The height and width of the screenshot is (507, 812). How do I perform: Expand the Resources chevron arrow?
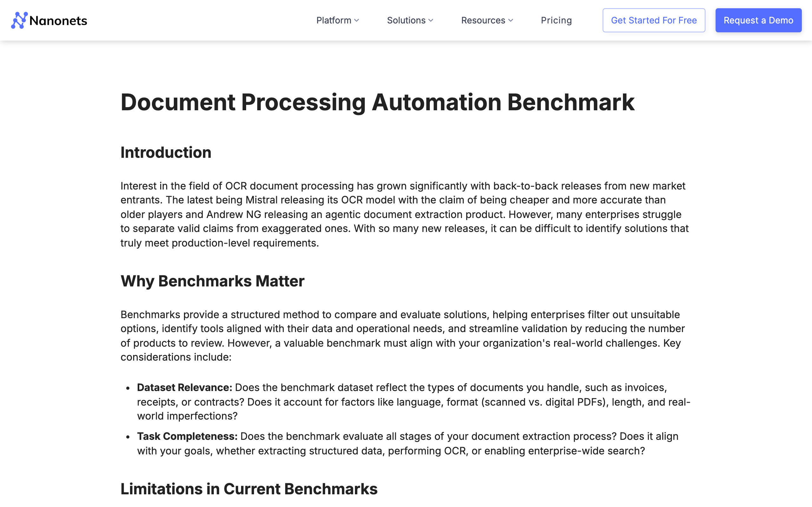coord(511,21)
